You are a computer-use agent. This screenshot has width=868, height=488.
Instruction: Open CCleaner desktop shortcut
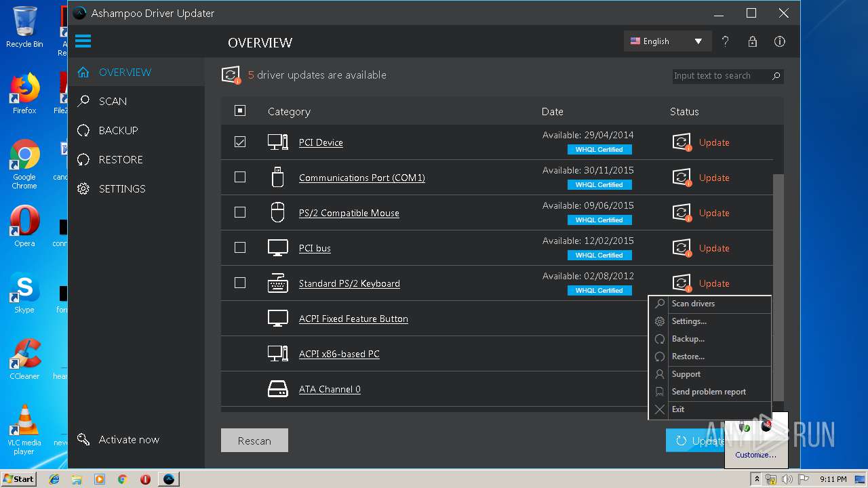click(24, 360)
